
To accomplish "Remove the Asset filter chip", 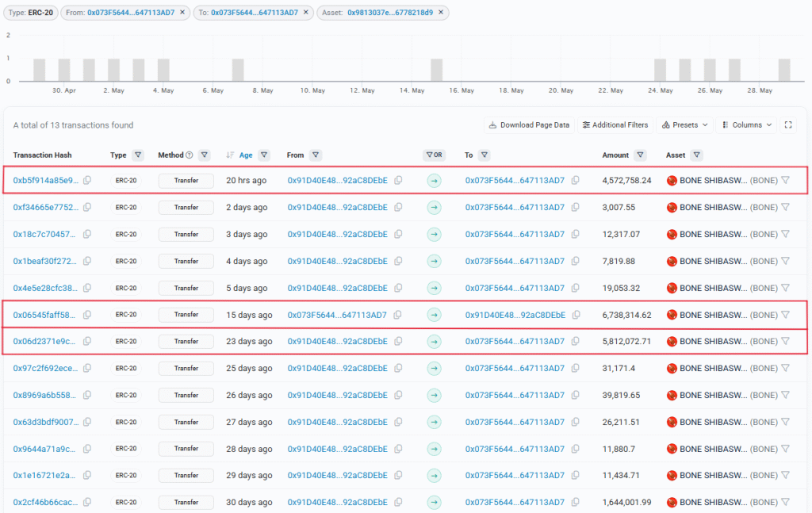I will pyautogui.click(x=441, y=13).
